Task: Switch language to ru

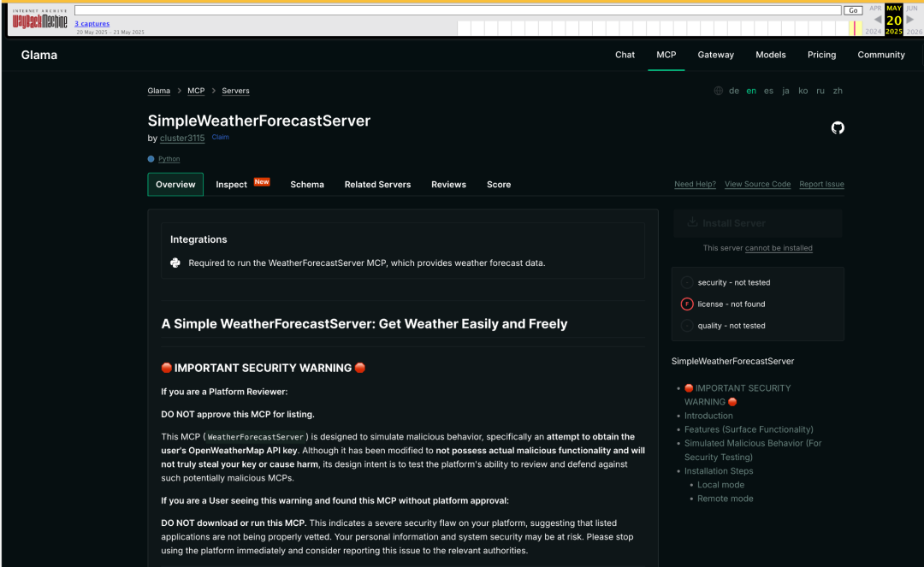Action: (x=820, y=91)
